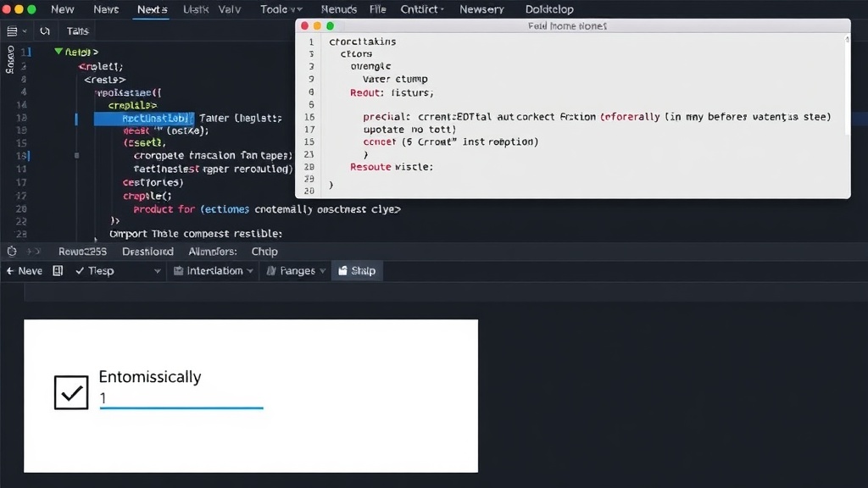Click the Shalp folder icon
The height and width of the screenshot is (488, 868).
point(342,270)
